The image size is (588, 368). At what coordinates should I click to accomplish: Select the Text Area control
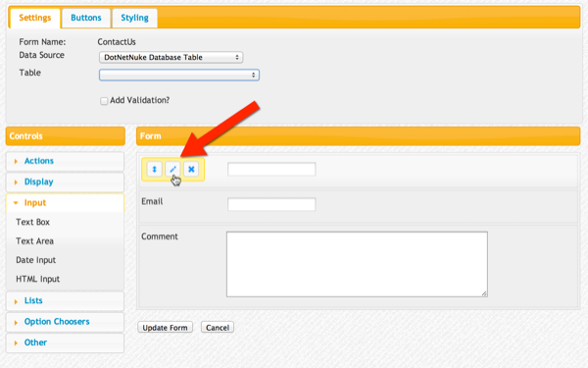click(x=34, y=241)
